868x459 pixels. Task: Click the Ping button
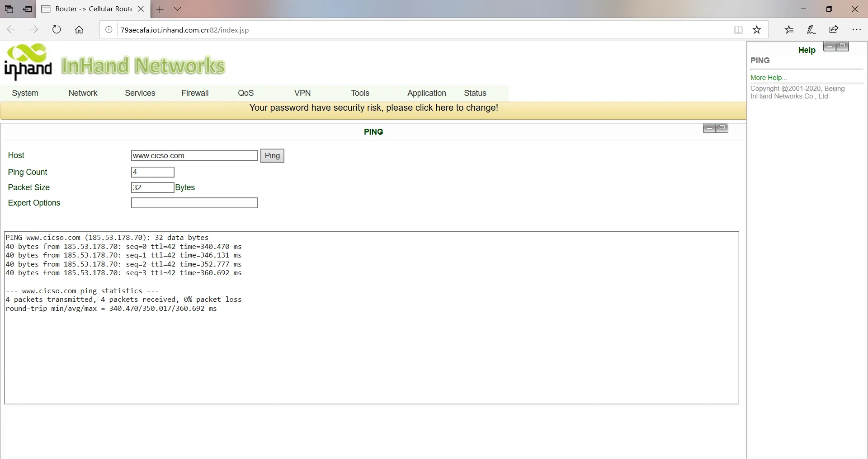point(272,155)
